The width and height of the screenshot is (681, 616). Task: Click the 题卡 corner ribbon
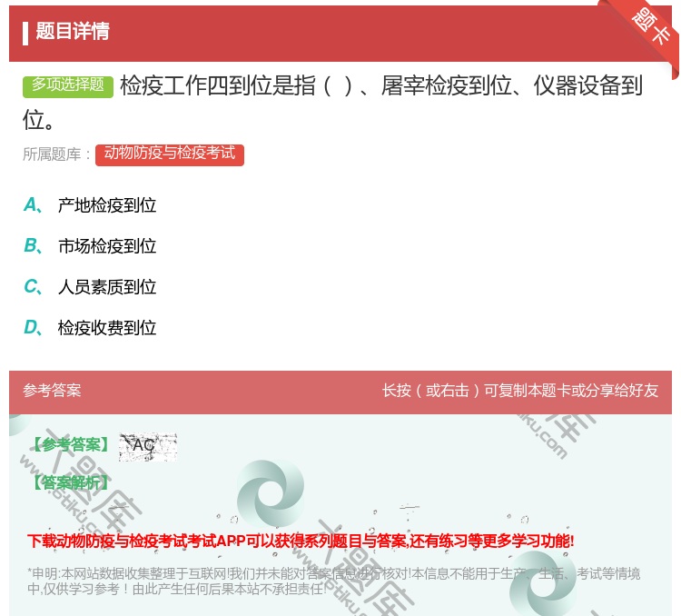tap(651, 29)
